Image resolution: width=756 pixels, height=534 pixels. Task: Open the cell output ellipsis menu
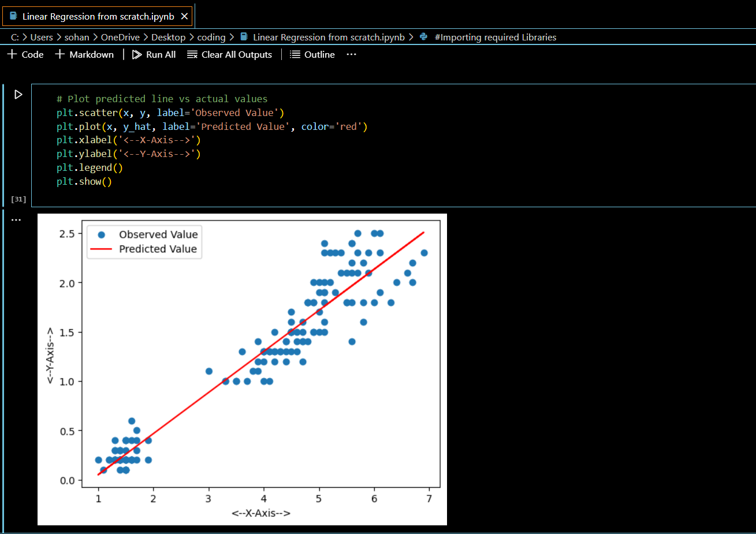click(16, 220)
